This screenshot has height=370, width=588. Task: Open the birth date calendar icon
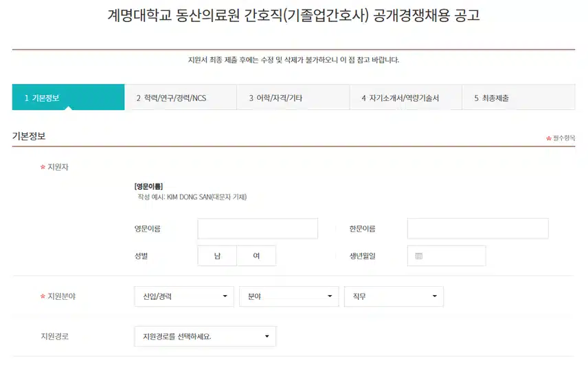[x=419, y=256]
